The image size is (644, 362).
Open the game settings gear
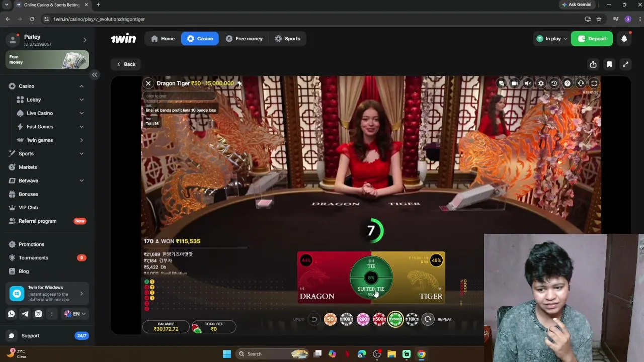[541, 83]
